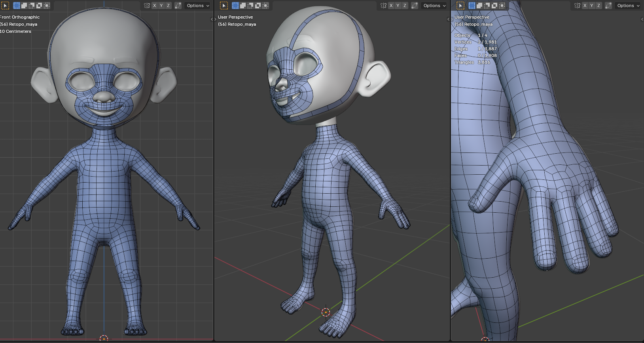Activate Set new selection mode in right viewport
The height and width of the screenshot is (343, 644).
(472, 6)
